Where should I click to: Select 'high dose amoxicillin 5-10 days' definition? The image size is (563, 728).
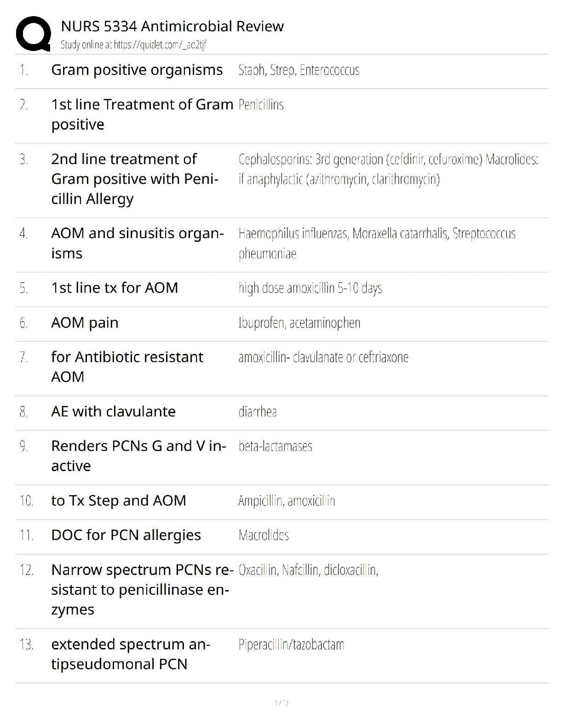coord(310,288)
